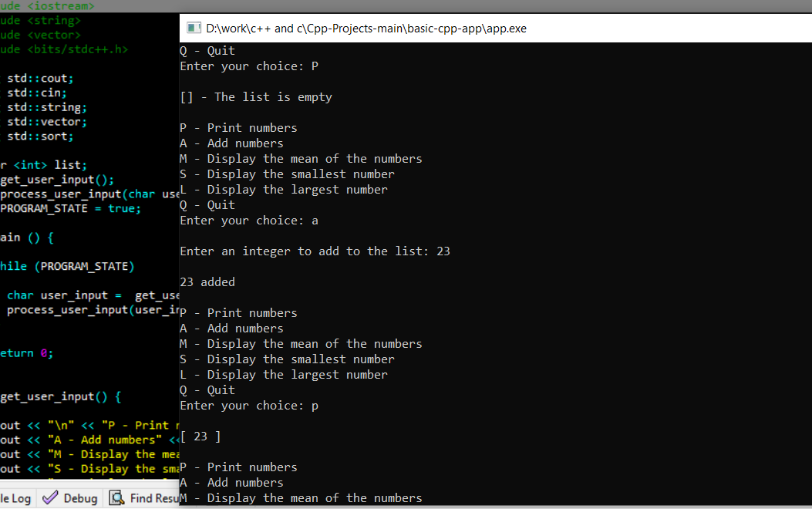Click the '#include <bits/stdc++.h>' code line

[x=66, y=49]
